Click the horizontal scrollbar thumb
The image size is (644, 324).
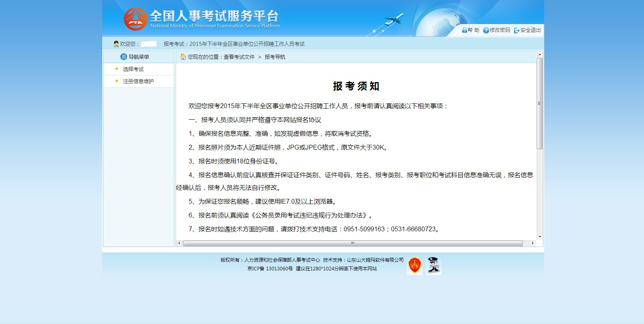(x=353, y=243)
